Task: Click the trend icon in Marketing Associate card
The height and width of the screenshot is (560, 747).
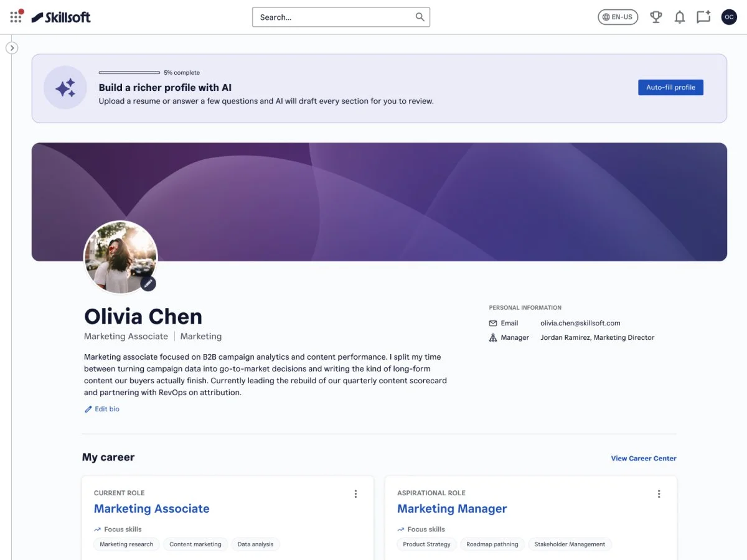Action: (x=97, y=530)
